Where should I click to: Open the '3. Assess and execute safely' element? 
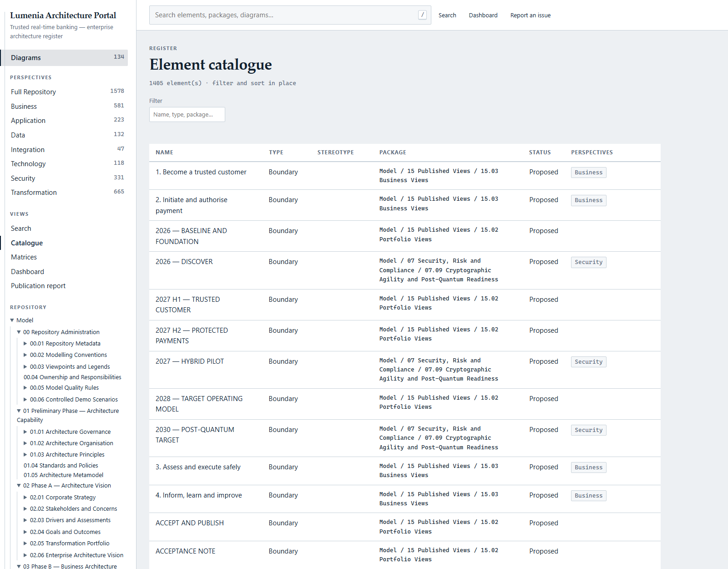click(198, 467)
